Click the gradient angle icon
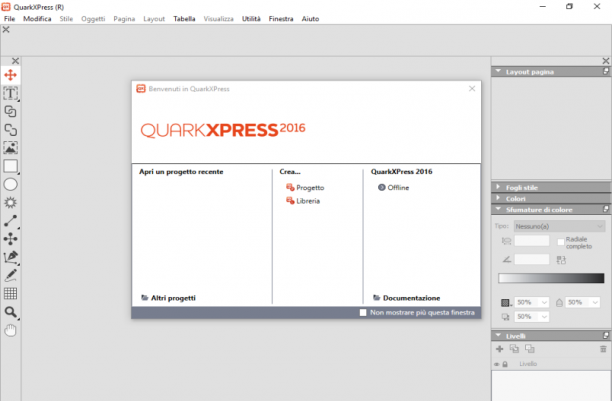The height and width of the screenshot is (401, 612). pyautogui.click(x=507, y=259)
